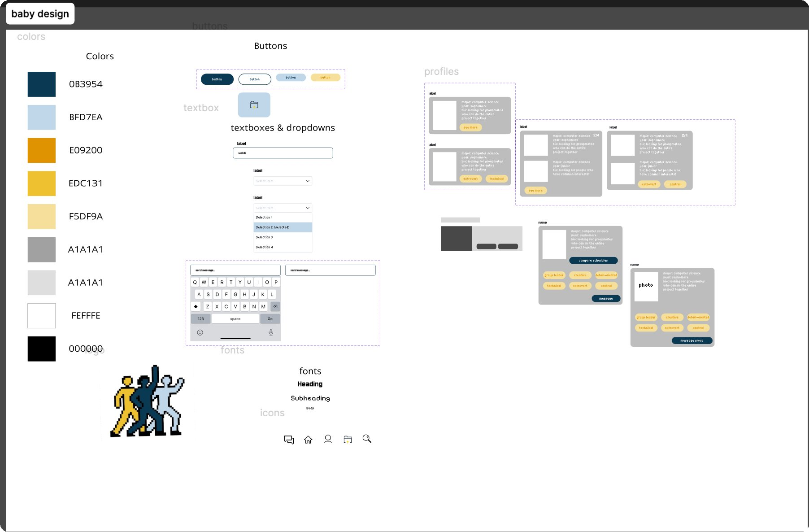Click the light blue folder icon tile
Viewport: 809px width, 532px height.
pyautogui.click(x=254, y=105)
